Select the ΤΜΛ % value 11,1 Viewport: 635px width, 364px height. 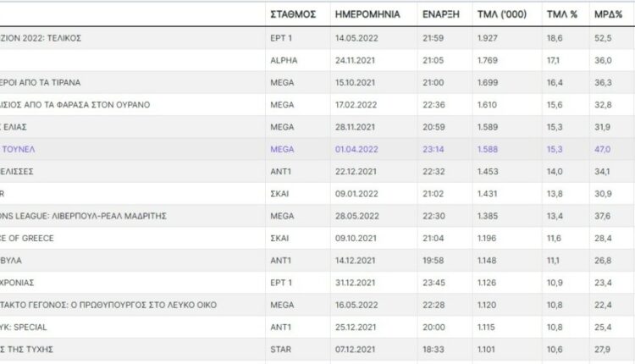(x=553, y=261)
